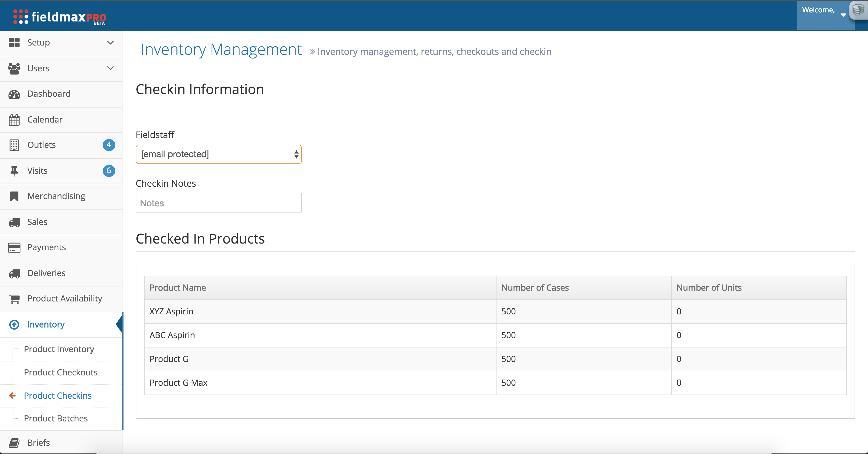Click the Dashboard gauge icon
Viewport: 868px width, 454px height.
pyautogui.click(x=14, y=94)
